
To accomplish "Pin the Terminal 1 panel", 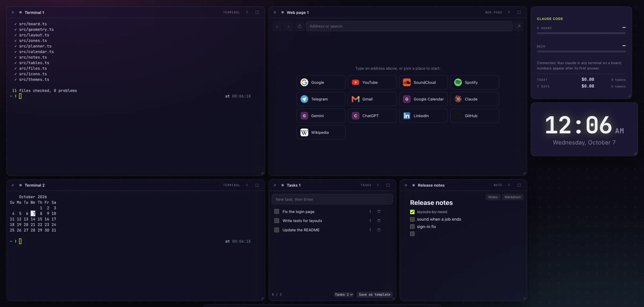I will (x=247, y=13).
